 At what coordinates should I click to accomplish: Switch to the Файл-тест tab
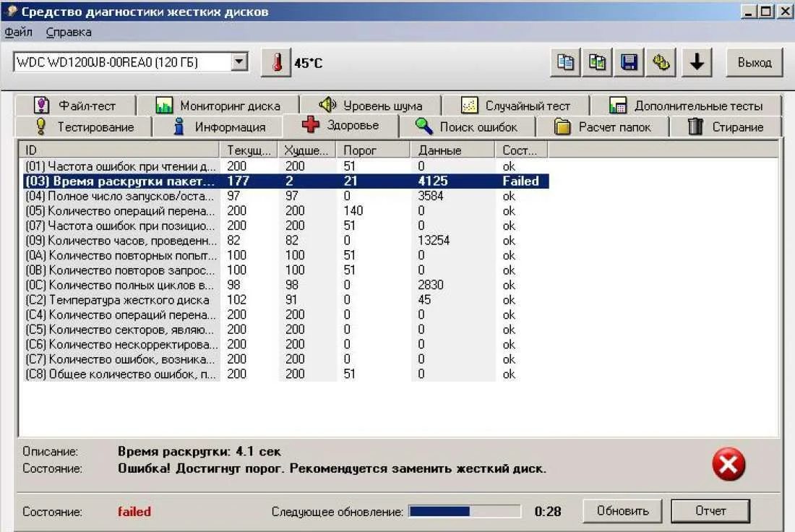tap(75, 106)
